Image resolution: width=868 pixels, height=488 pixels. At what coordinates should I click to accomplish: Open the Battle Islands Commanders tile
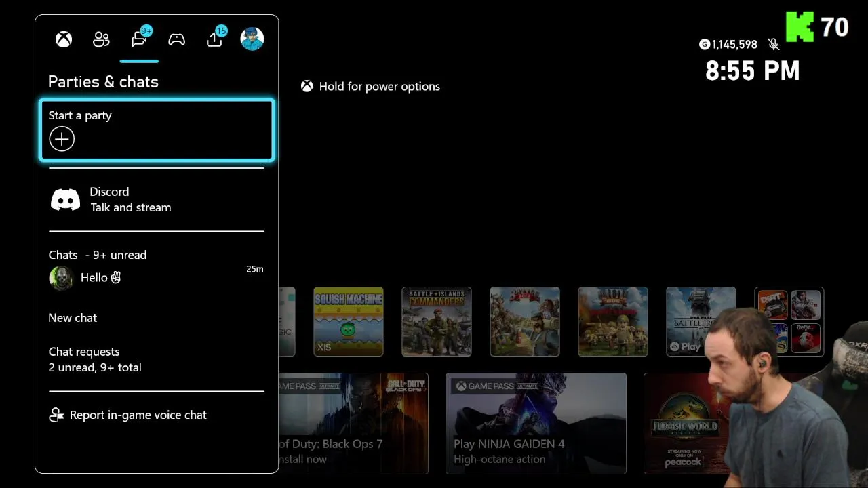coord(437,321)
